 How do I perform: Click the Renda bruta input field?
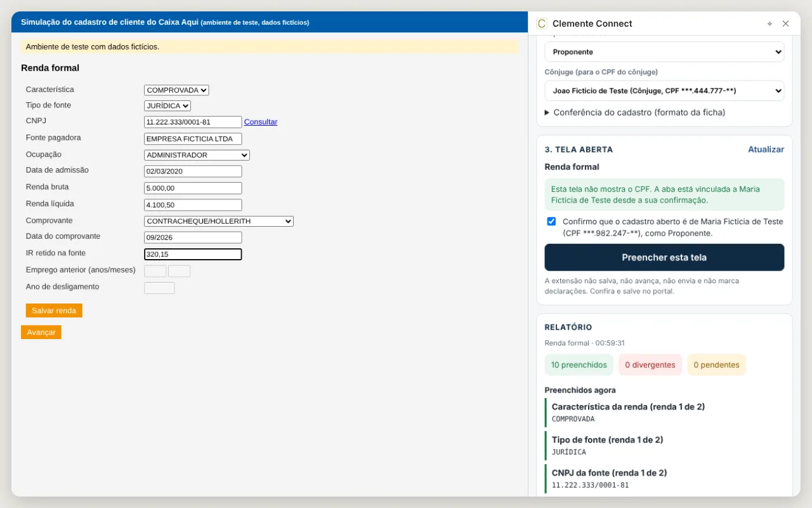pos(193,188)
